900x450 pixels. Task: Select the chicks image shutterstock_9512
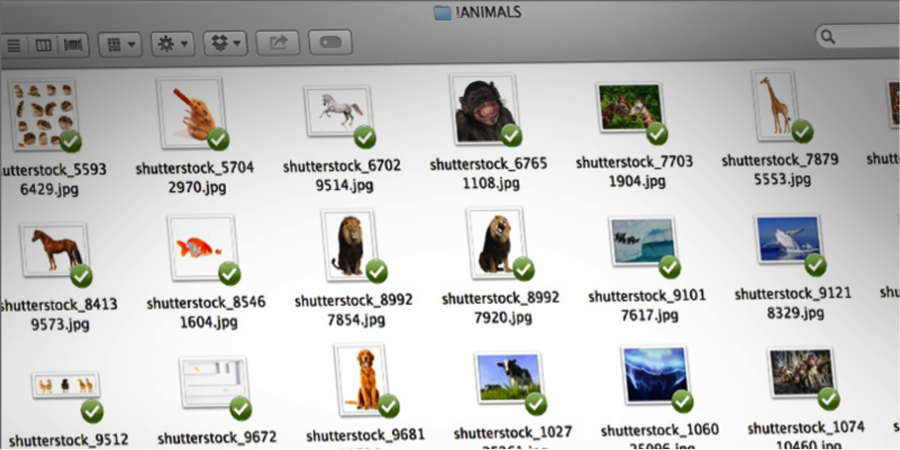(66, 386)
